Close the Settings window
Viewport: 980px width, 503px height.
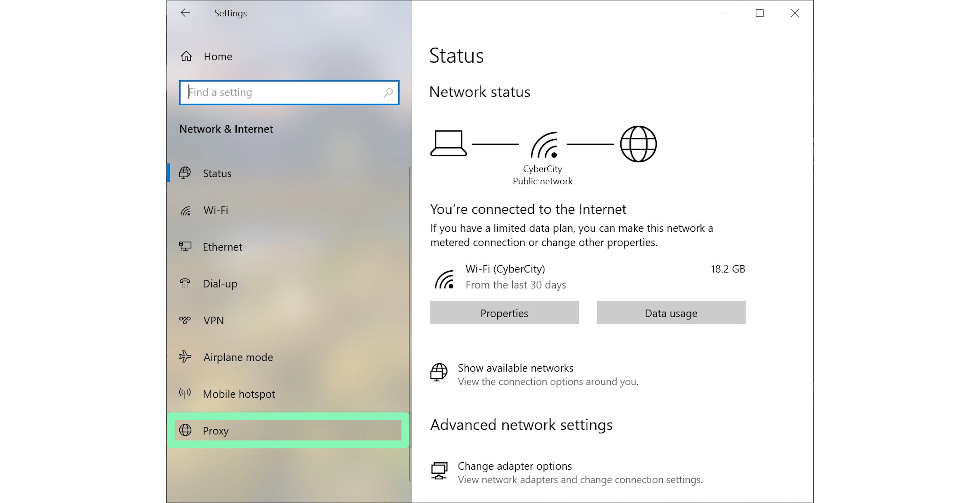[x=795, y=13]
